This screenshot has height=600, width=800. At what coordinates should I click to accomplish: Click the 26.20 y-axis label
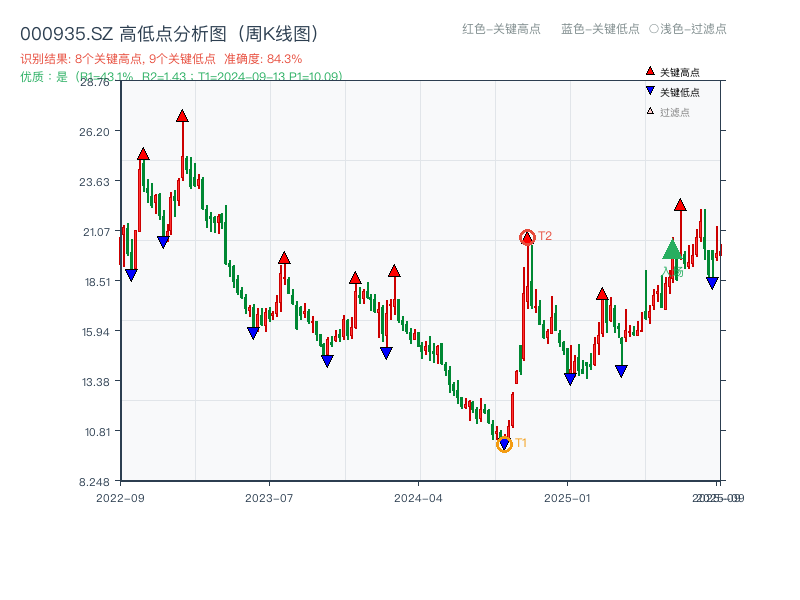[94, 132]
